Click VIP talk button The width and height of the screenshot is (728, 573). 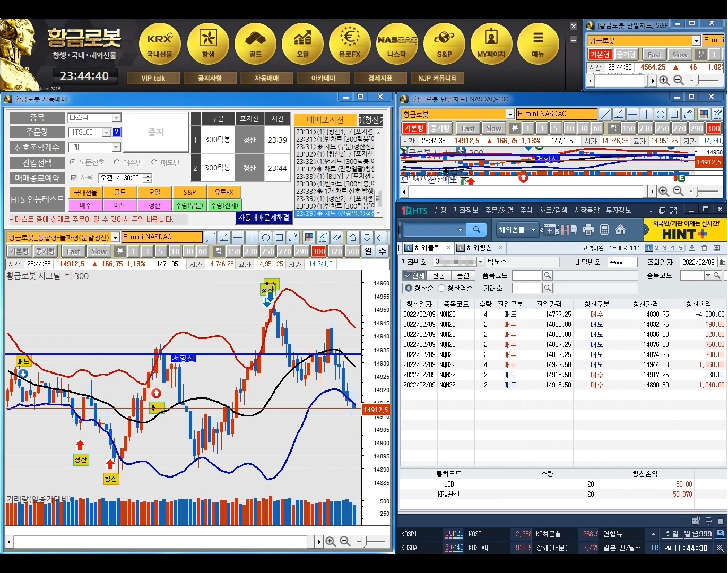(153, 78)
